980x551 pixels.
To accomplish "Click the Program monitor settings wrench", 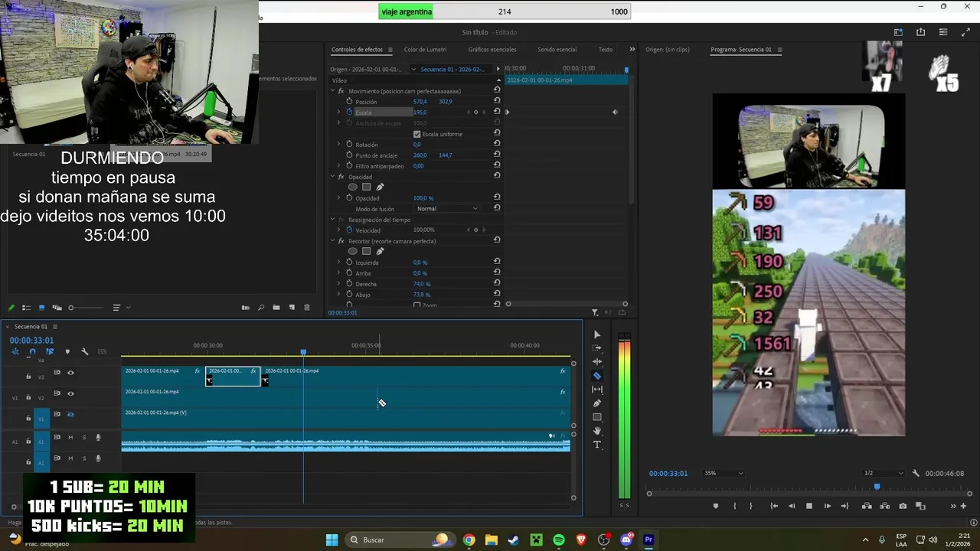I will tap(916, 474).
